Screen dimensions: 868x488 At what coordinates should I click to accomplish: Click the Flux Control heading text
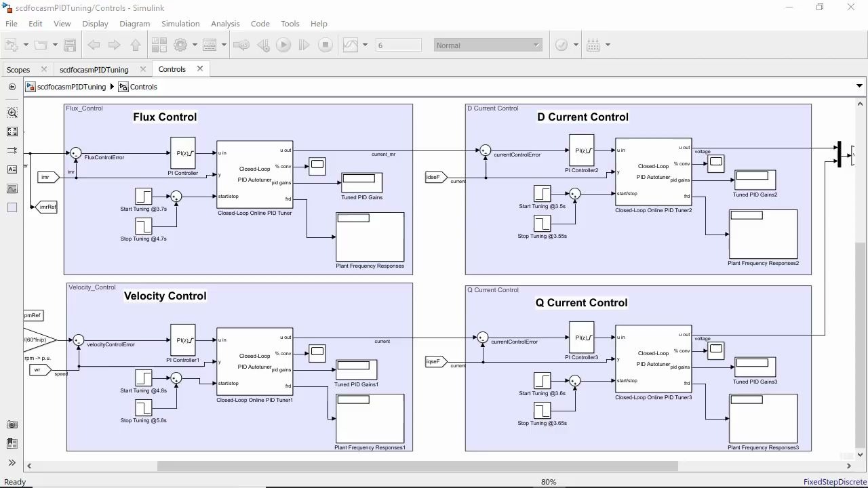coord(165,117)
